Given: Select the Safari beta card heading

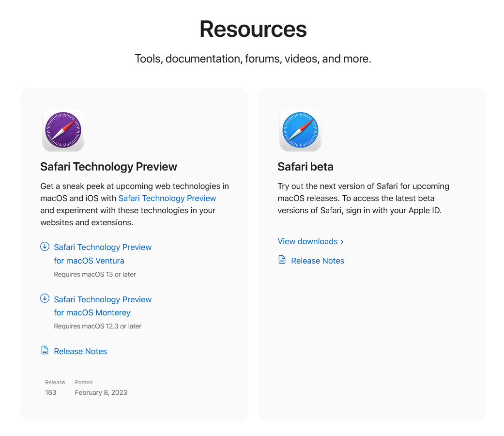Looking at the screenshot, I should click(305, 167).
